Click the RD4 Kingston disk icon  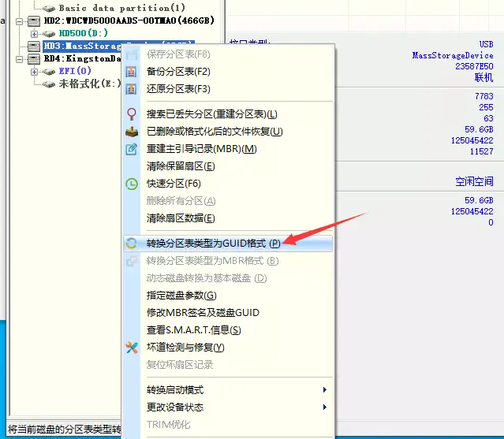34,59
